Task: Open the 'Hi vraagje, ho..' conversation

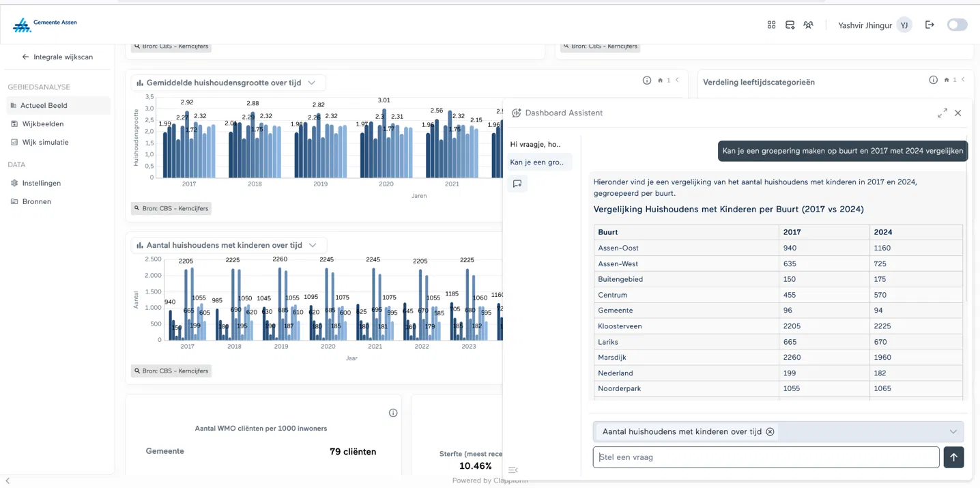Action: click(535, 145)
